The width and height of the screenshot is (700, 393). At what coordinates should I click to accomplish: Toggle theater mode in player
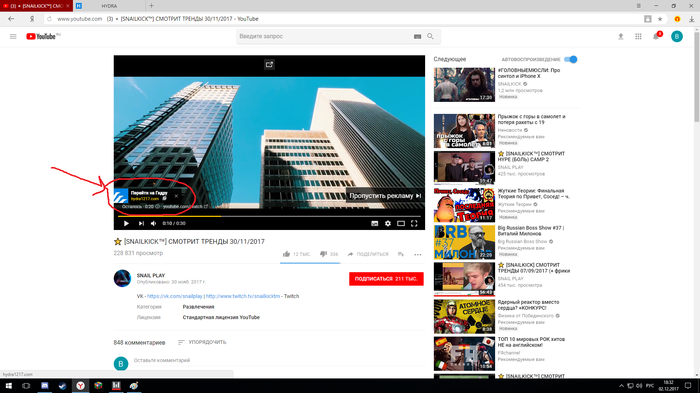tap(401, 223)
